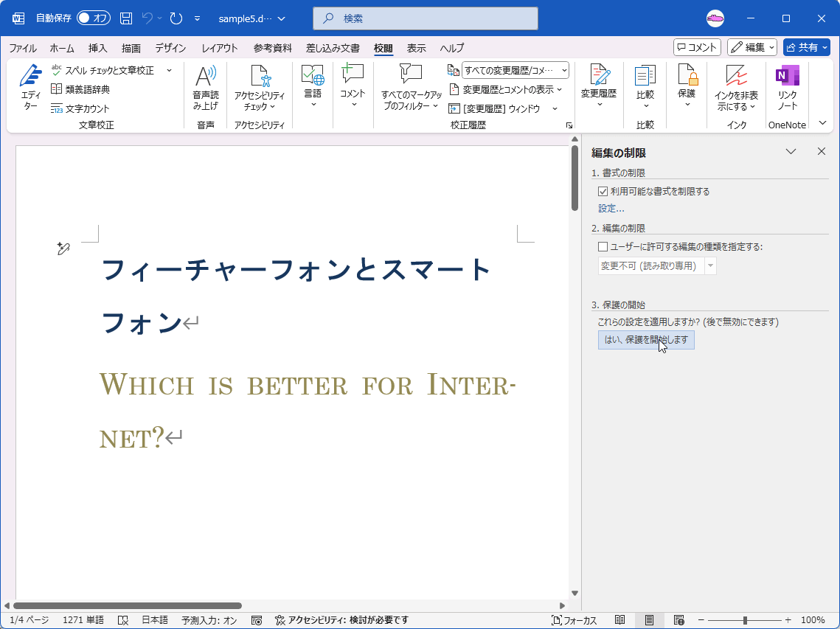
Task: Start 音声読み上げ (Read Aloud)
Action: 205,88
